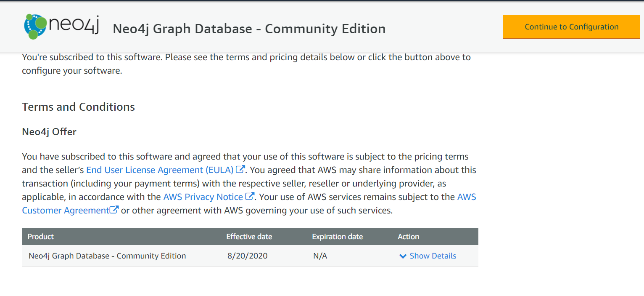Screen dimensions: 644x296
Task: Click the Expiration date column header
Action: [x=337, y=237]
